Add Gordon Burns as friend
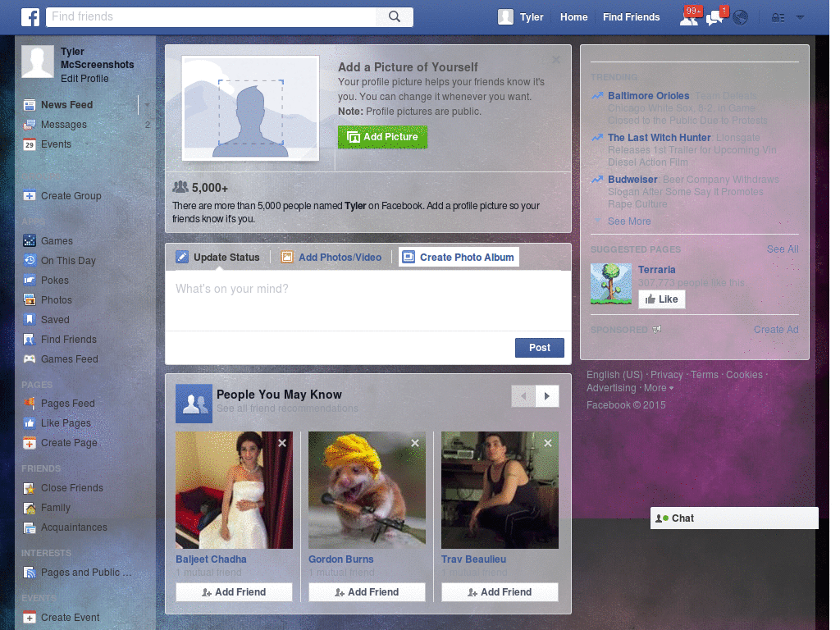 [367, 592]
